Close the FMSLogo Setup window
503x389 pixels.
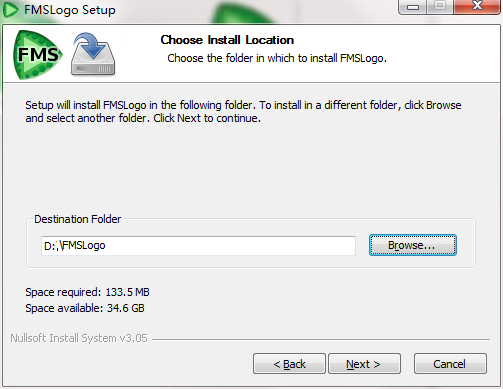pyautogui.click(x=477, y=6)
